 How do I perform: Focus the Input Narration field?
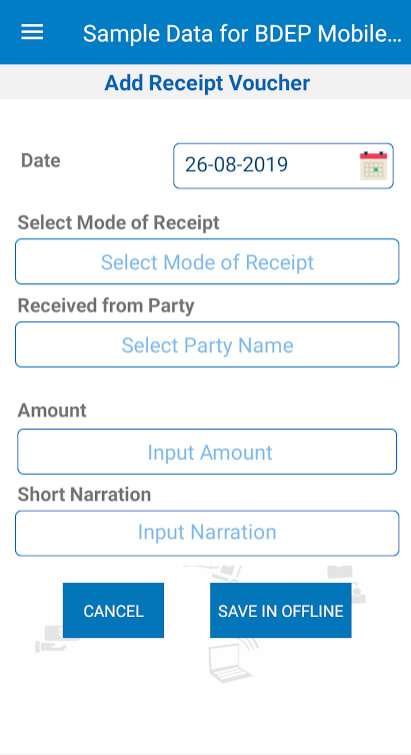[207, 533]
